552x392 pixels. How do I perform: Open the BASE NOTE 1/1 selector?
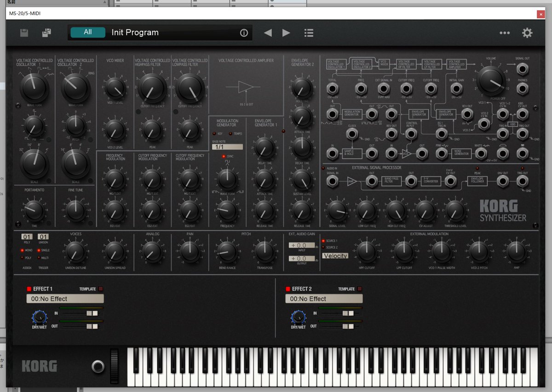click(227, 147)
